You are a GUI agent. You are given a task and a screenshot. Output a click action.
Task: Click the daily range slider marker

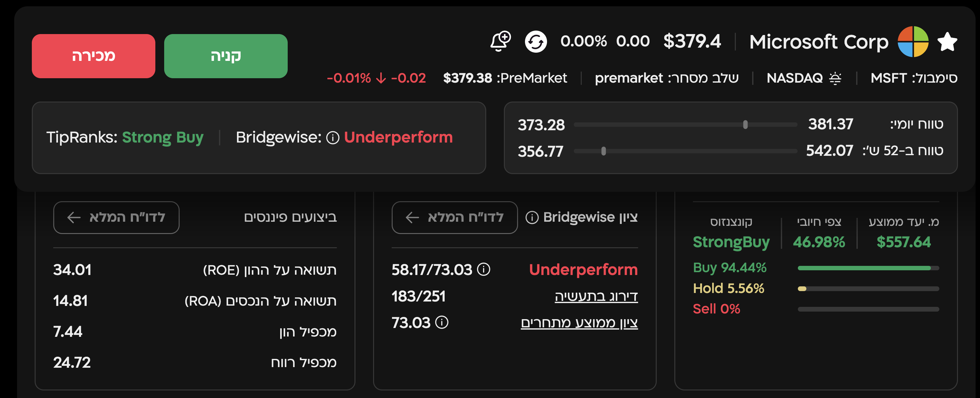point(745,125)
